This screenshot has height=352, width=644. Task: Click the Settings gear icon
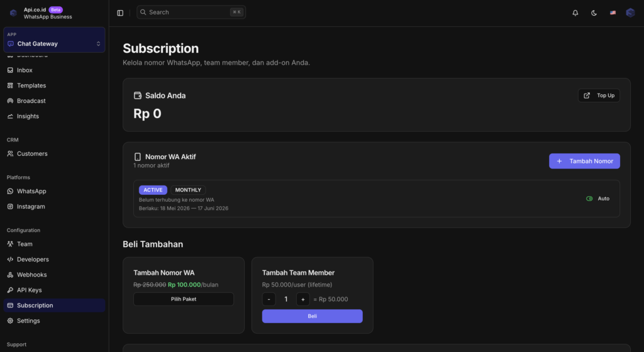pyautogui.click(x=10, y=321)
